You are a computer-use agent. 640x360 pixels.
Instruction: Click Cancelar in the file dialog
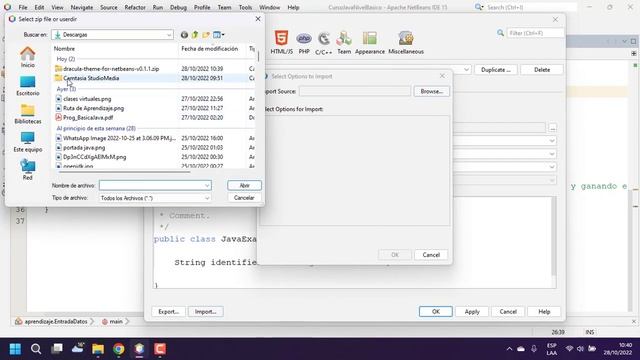click(x=244, y=198)
